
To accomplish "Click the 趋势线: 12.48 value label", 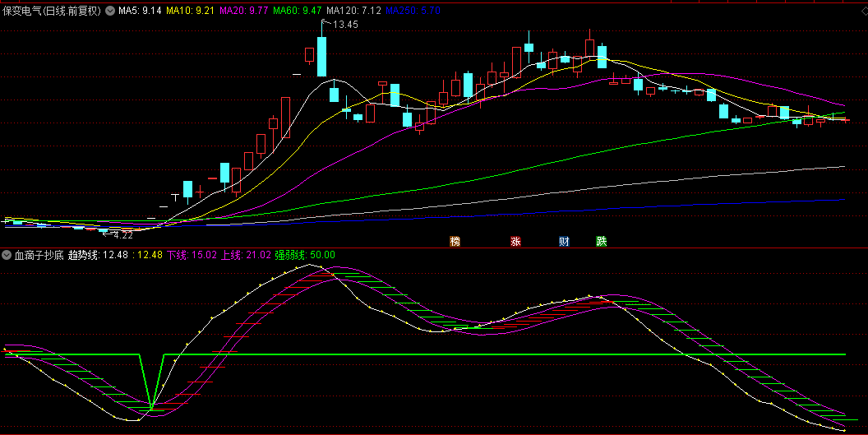I will (x=98, y=255).
